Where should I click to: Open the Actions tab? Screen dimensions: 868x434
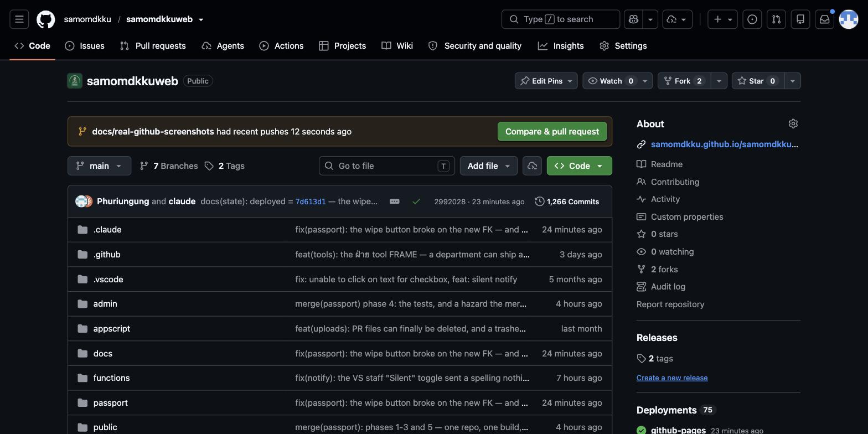pyautogui.click(x=281, y=46)
